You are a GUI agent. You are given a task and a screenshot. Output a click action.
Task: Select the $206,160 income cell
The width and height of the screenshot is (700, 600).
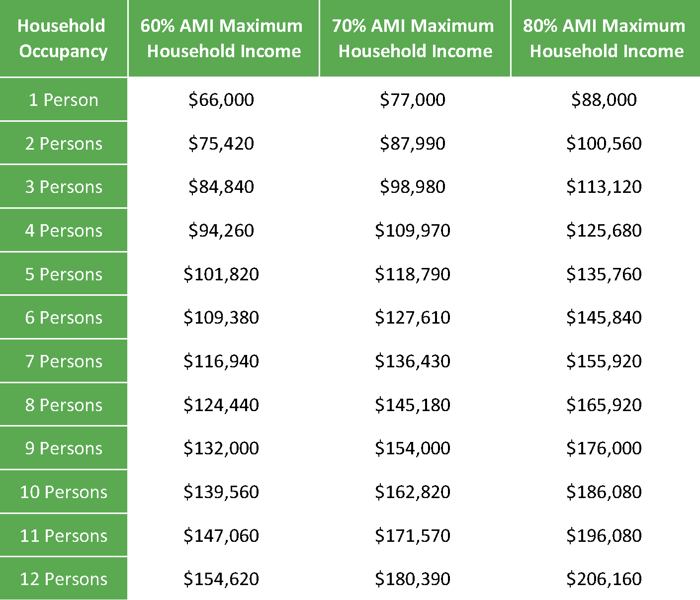[604, 579]
